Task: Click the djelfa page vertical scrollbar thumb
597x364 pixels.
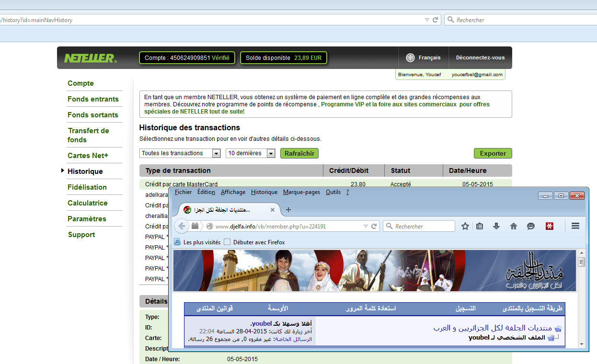Action: 581,262
